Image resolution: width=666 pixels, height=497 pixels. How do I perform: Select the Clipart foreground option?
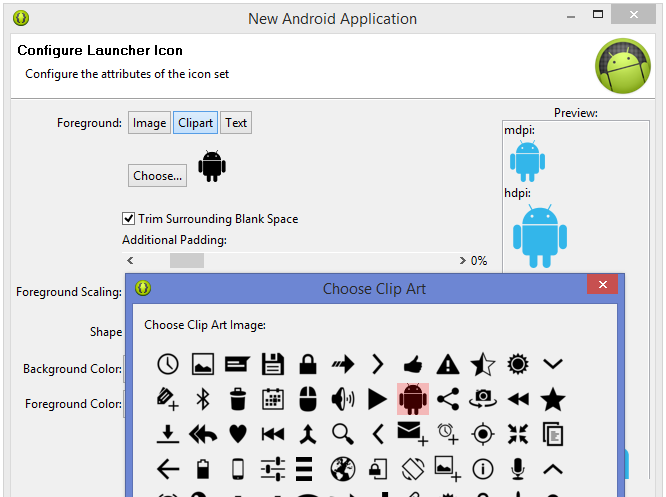pyautogui.click(x=195, y=123)
